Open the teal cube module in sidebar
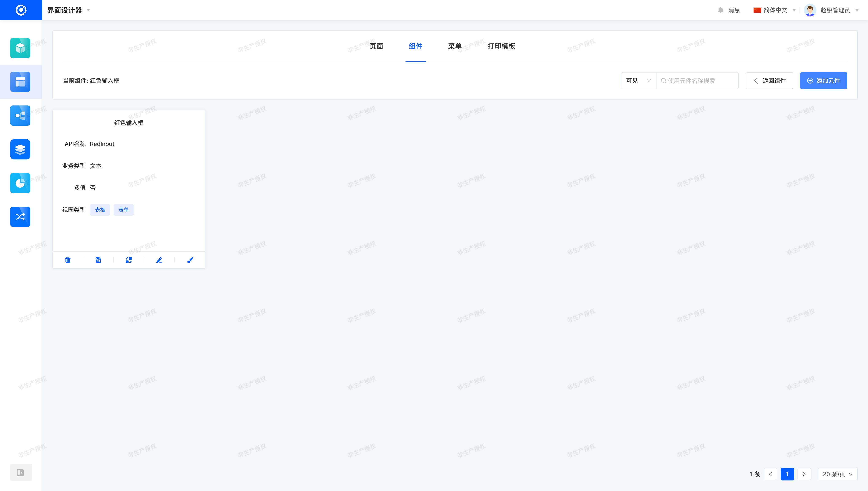This screenshot has width=868, height=491. [x=20, y=48]
